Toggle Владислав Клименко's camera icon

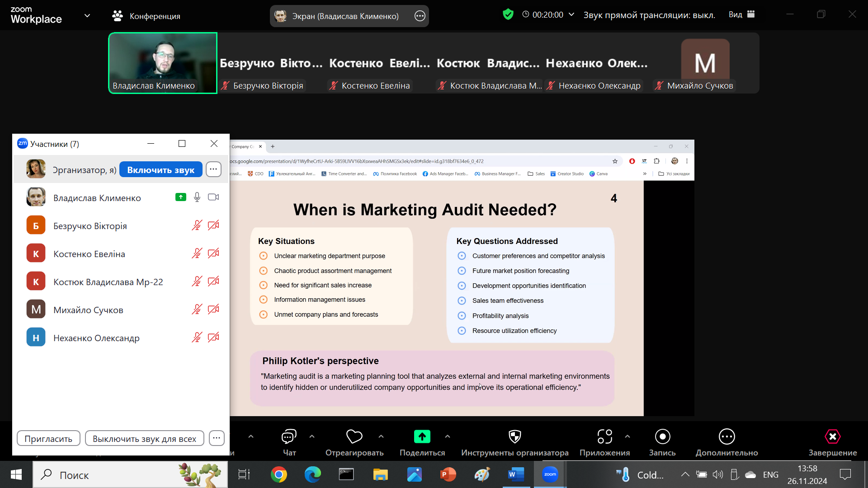click(x=213, y=197)
